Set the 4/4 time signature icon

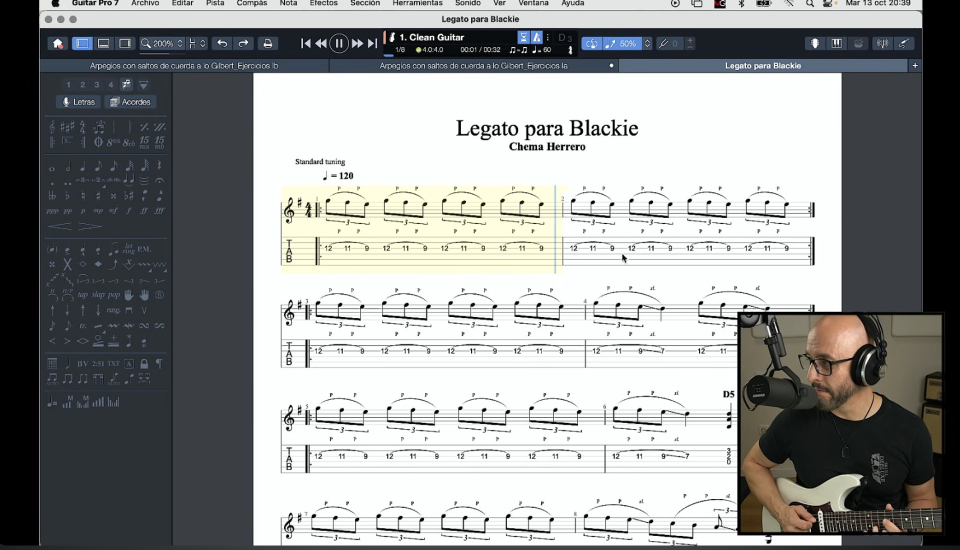click(83, 127)
